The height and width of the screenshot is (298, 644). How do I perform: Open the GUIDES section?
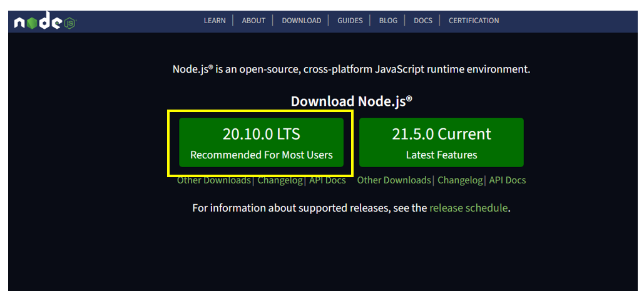pyautogui.click(x=350, y=21)
